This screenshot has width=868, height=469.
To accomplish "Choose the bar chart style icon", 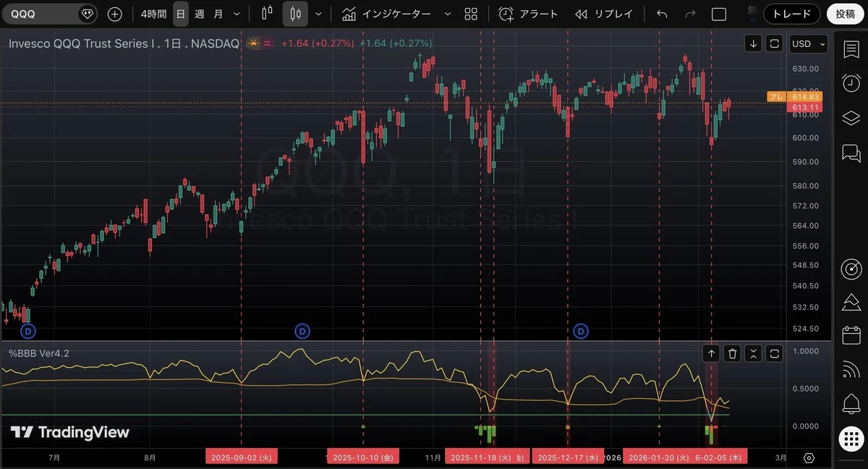I will 267,14.
